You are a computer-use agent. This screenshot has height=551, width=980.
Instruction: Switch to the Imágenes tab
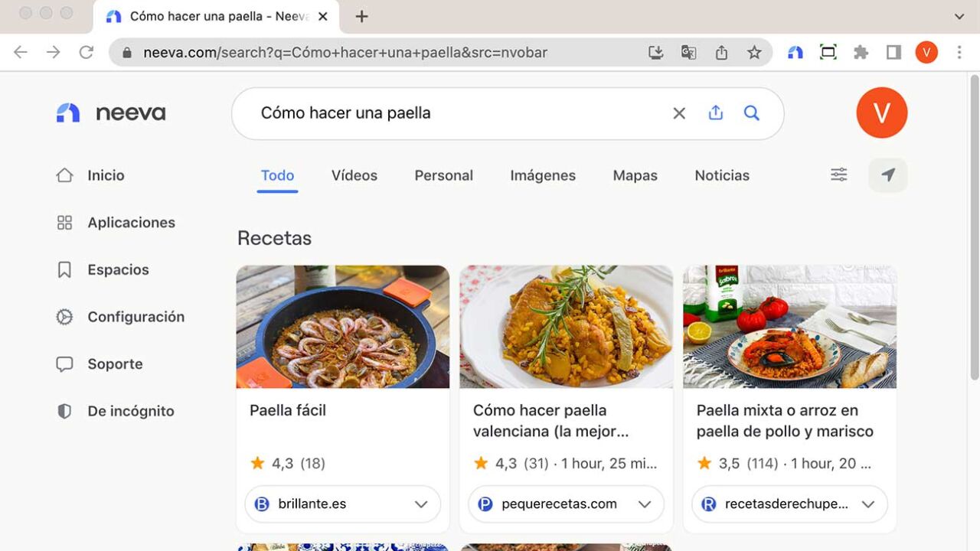(x=542, y=175)
